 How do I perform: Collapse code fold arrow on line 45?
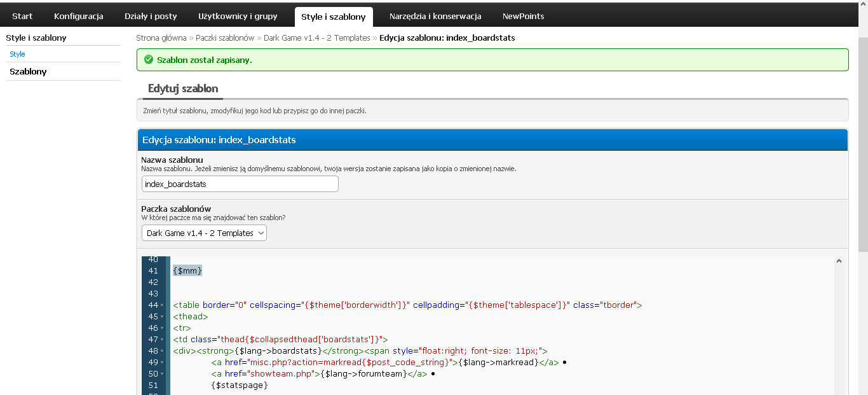pyautogui.click(x=163, y=317)
